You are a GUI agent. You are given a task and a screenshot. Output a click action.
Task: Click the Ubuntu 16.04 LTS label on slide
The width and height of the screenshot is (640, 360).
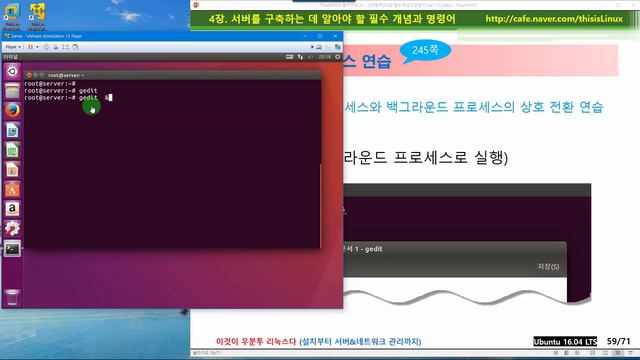[x=565, y=342]
